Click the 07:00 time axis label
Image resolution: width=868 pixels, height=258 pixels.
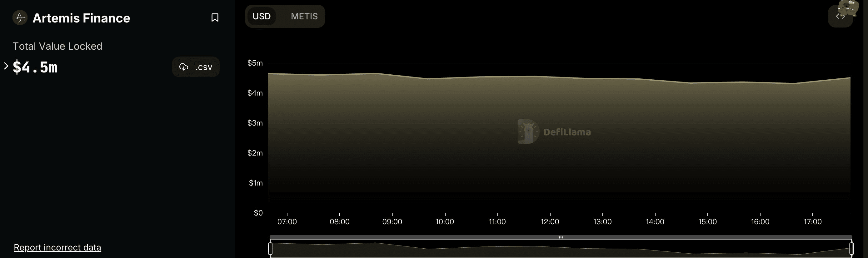click(287, 222)
